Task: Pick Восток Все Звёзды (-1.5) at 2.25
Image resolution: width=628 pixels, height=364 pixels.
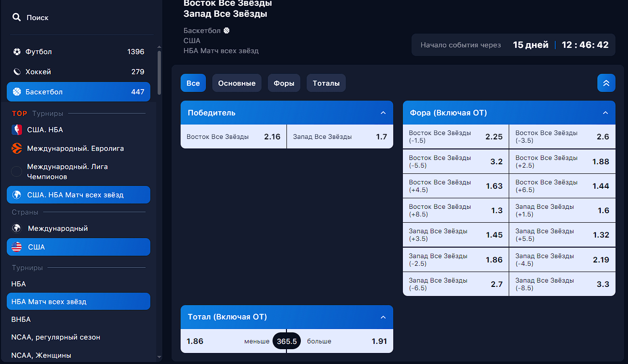Action: point(456,136)
